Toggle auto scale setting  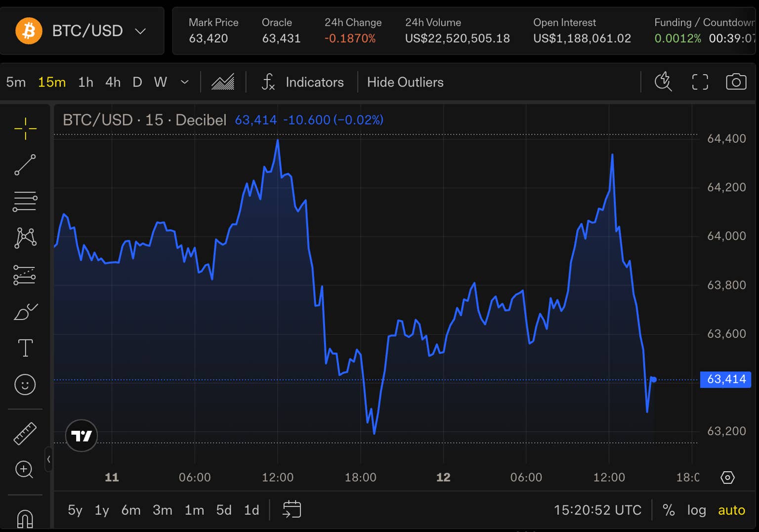731,510
